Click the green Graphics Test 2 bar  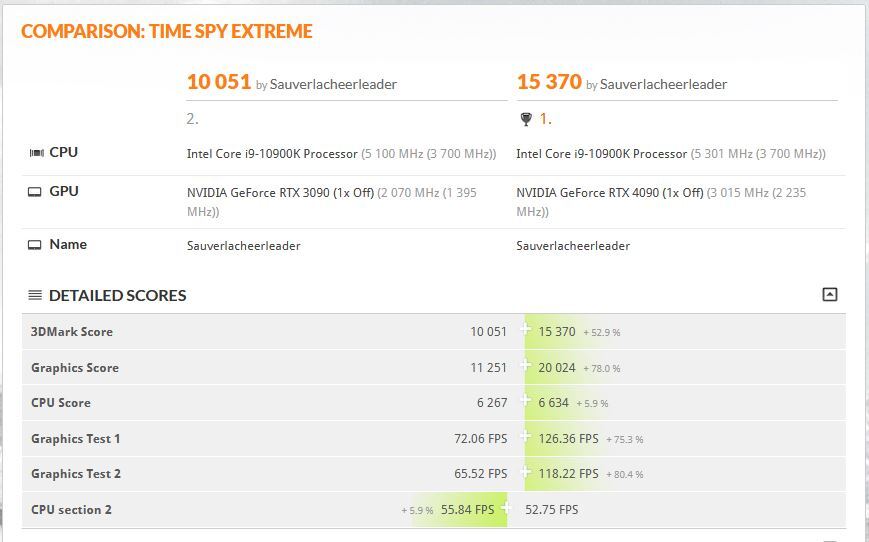pos(562,474)
